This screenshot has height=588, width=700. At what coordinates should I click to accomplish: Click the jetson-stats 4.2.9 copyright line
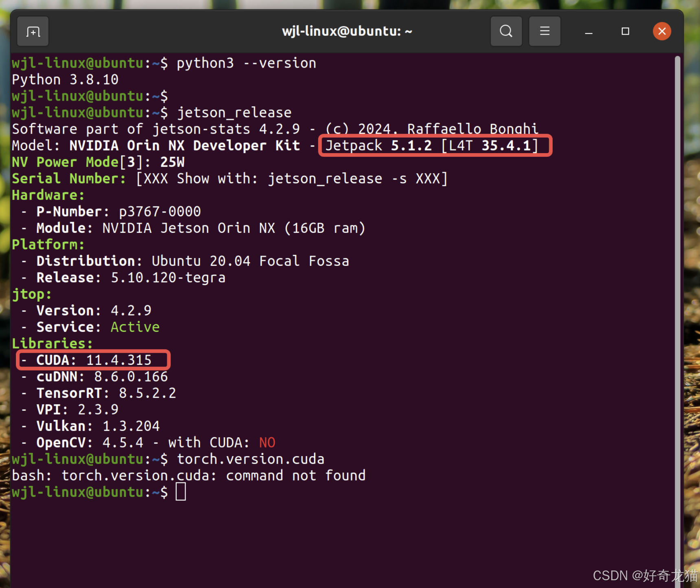pyautogui.click(x=275, y=129)
